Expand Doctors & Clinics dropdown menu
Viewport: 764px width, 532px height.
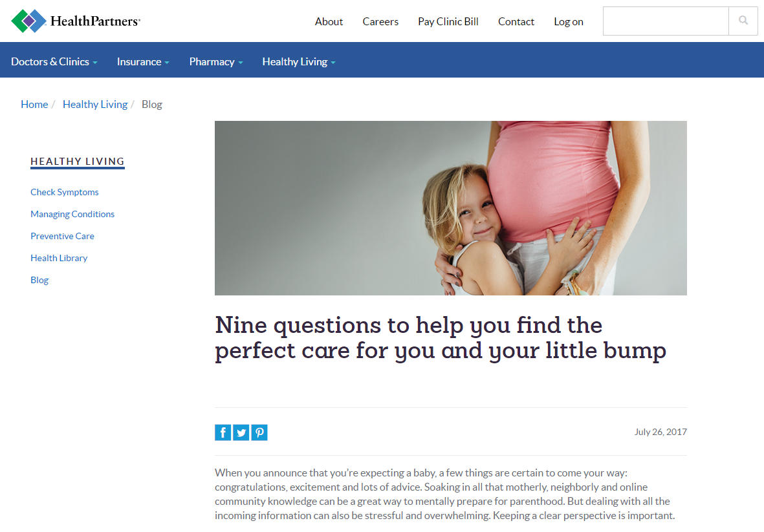[x=54, y=62]
